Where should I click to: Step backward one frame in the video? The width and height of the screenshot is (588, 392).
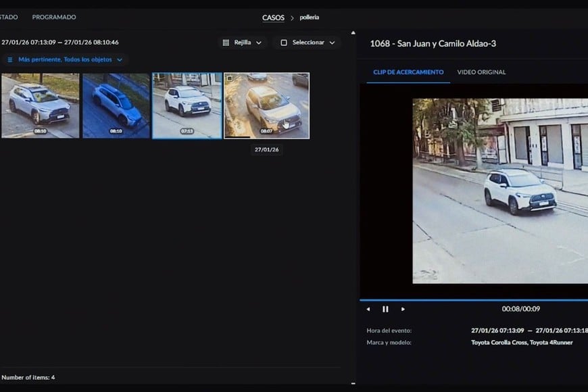(368, 309)
